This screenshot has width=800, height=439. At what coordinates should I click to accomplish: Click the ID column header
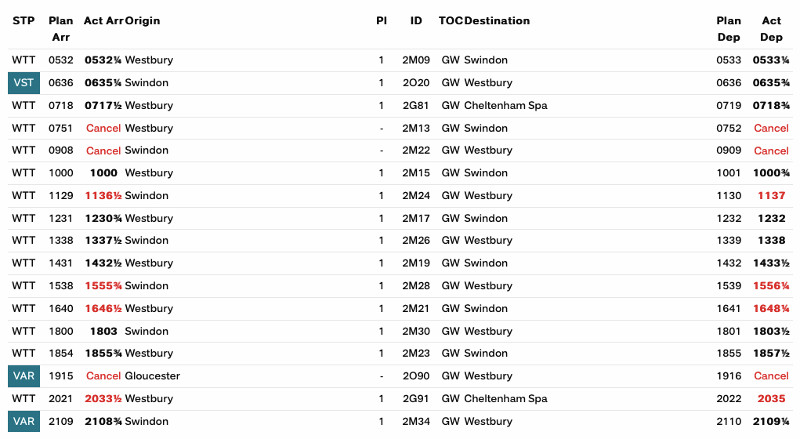click(x=415, y=20)
